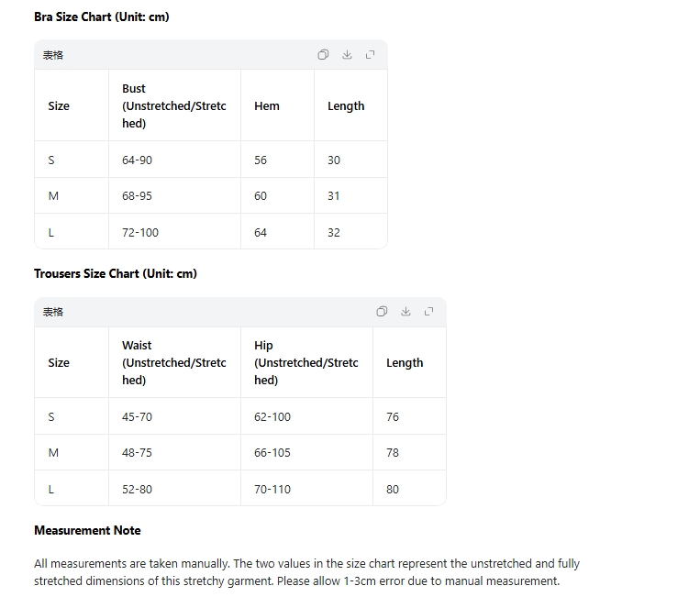Select the bra Hem column header
This screenshot has width=700, height=597.
267,105
